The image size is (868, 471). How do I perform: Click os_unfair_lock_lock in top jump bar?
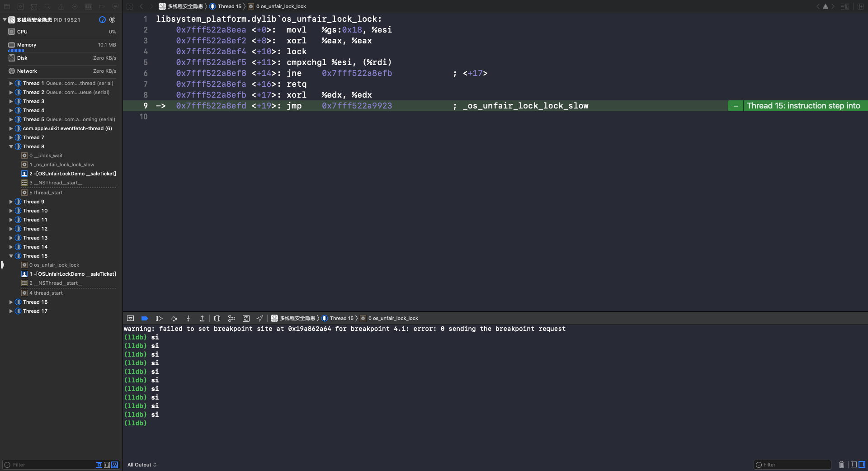click(277, 6)
